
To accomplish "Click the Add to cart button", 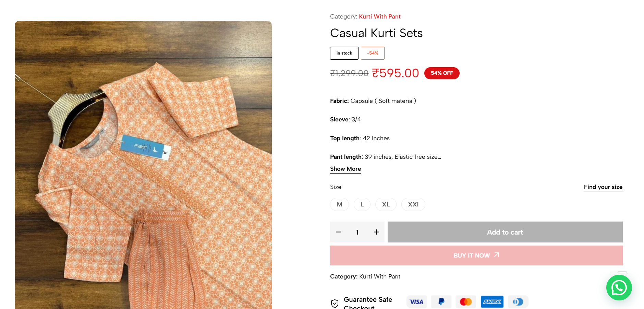I will pyautogui.click(x=505, y=232).
